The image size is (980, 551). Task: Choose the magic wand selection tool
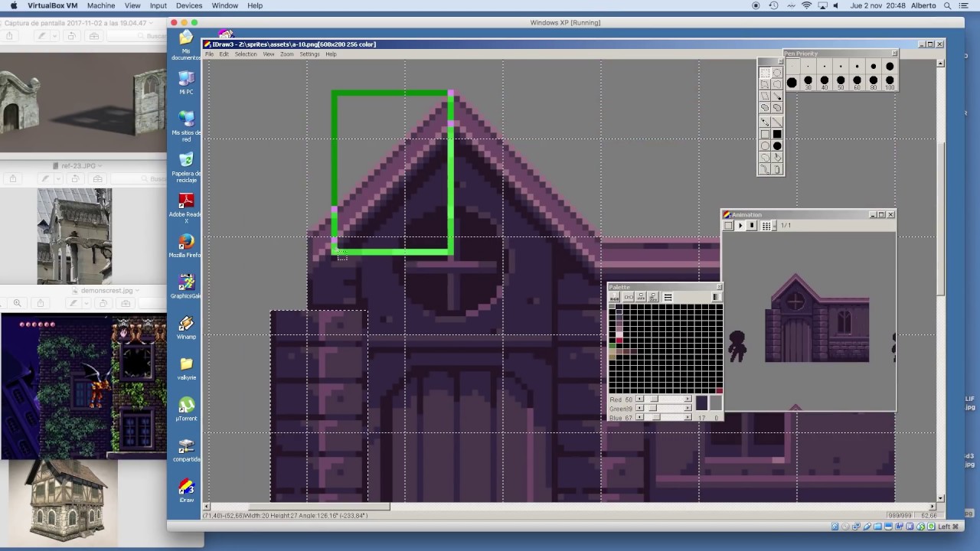777,96
